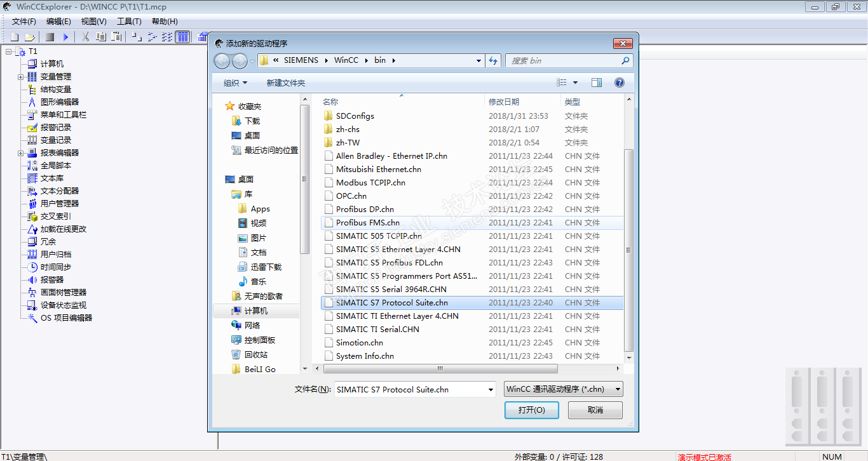Close the 添加新的驱动程序 dialog
This screenshot has height=461, width=868.
click(x=622, y=43)
